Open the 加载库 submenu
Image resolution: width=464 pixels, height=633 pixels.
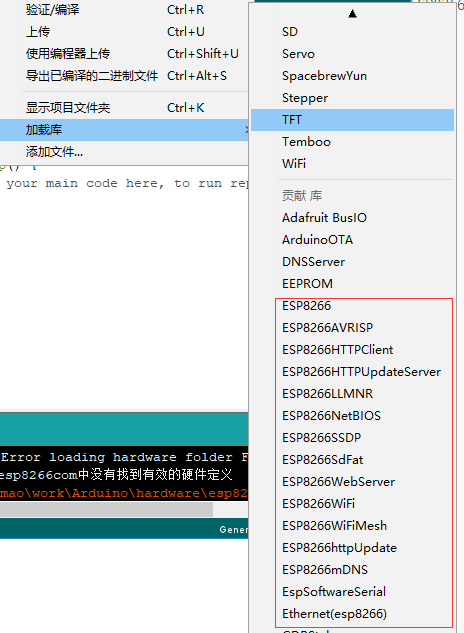(124, 130)
